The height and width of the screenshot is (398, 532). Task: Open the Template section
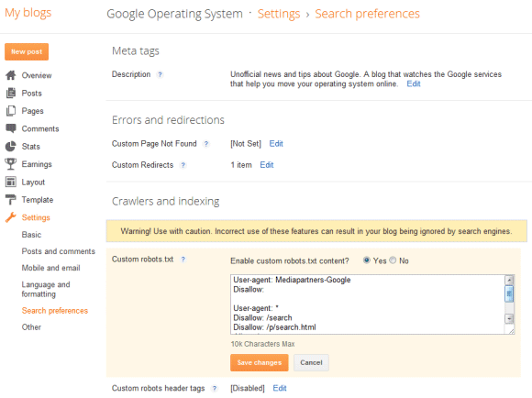click(x=38, y=200)
